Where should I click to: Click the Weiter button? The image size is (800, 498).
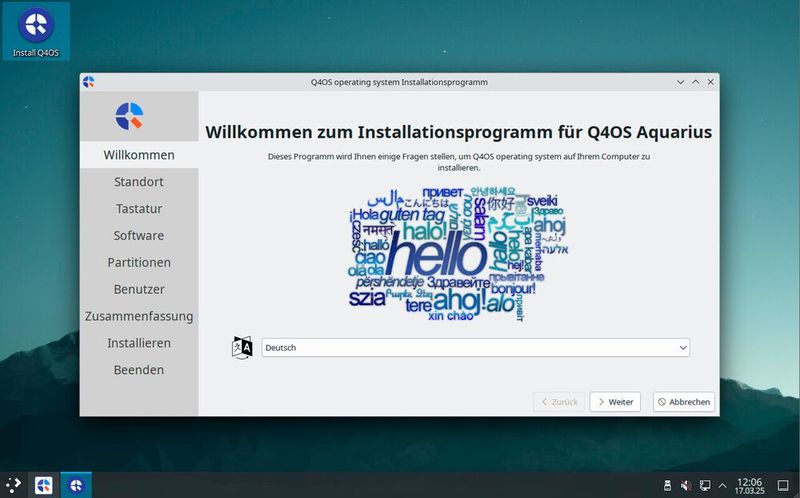[615, 402]
